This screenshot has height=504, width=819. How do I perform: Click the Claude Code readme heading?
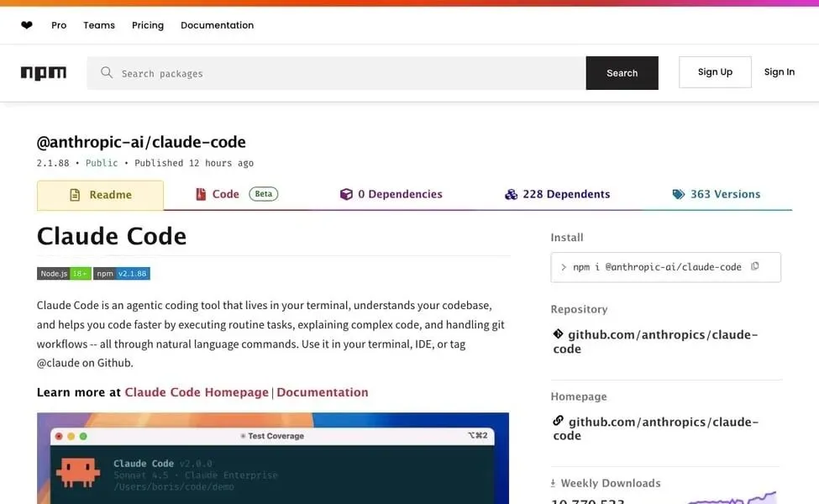tap(112, 236)
